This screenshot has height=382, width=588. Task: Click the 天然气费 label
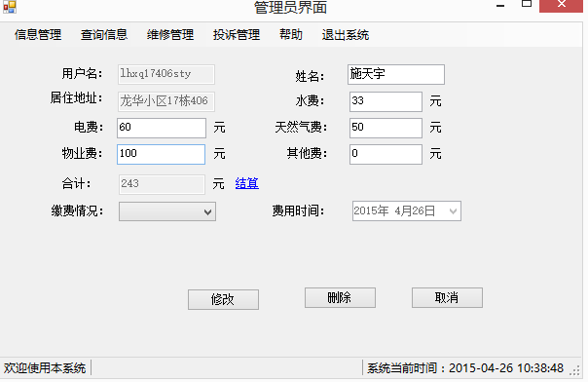pos(301,128)
